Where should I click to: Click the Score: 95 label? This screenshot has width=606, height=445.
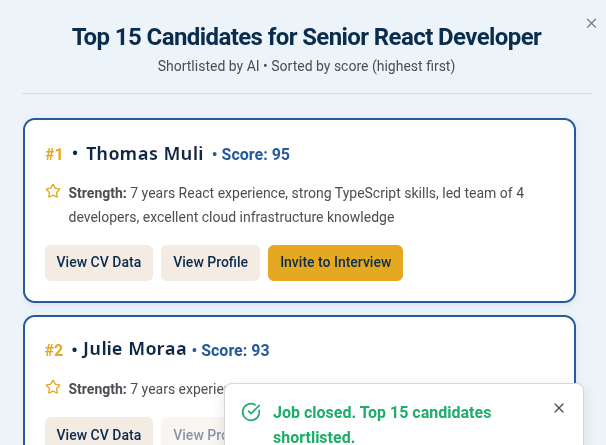(255, 155)
